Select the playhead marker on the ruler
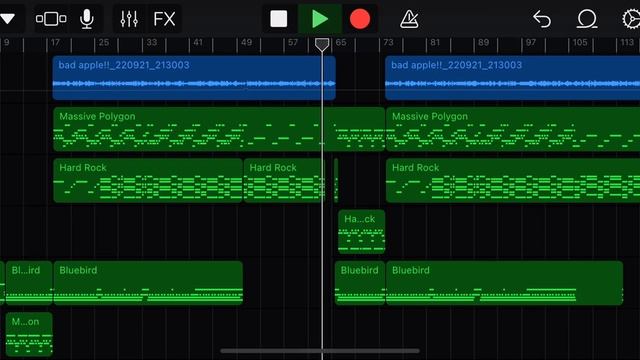The height and width of the screenshot is (360, 640). (322, 45)
